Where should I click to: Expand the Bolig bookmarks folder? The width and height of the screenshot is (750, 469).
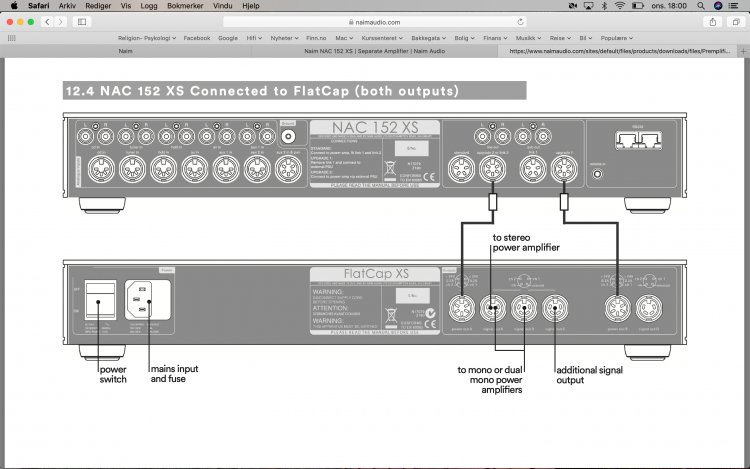point(464,38)
